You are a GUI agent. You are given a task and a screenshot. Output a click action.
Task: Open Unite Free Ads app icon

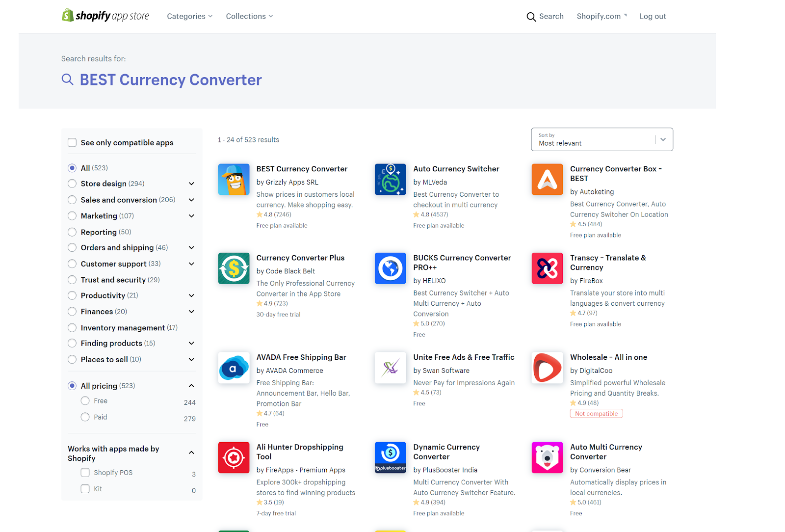391,368
